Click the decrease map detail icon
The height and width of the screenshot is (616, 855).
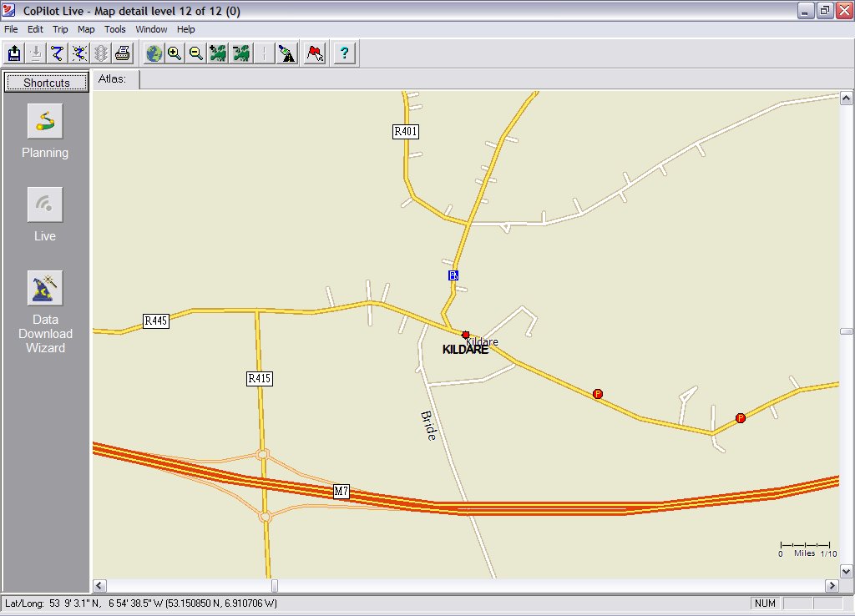tap(241, 53)
